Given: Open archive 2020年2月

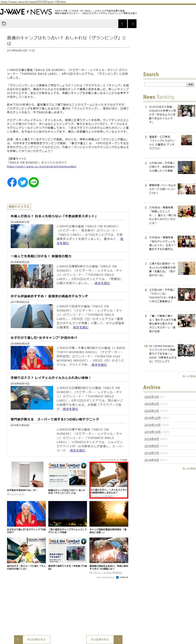Looking at the screenshot, I should pyautogui.click(x=152, y=404).
